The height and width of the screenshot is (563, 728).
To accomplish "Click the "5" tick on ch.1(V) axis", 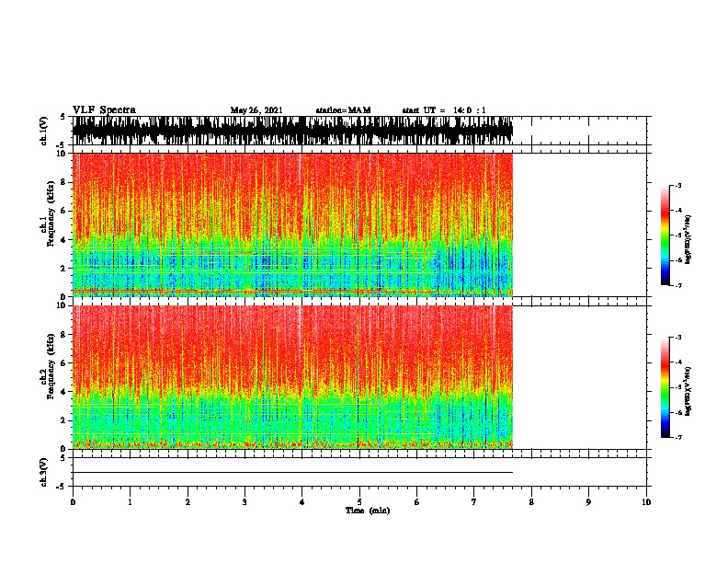I will click(x=63, y=117).
